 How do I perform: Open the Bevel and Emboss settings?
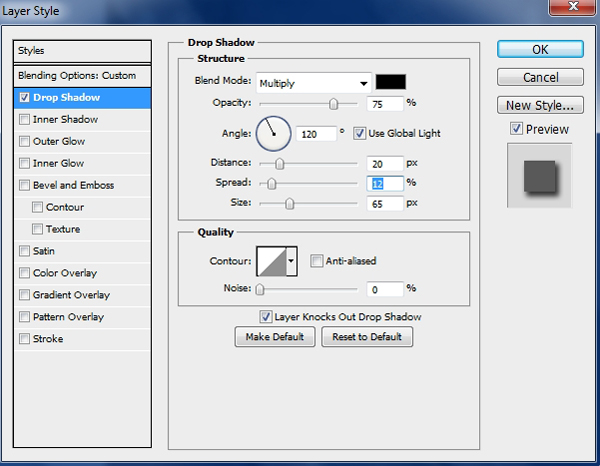[x=73, y=186]
